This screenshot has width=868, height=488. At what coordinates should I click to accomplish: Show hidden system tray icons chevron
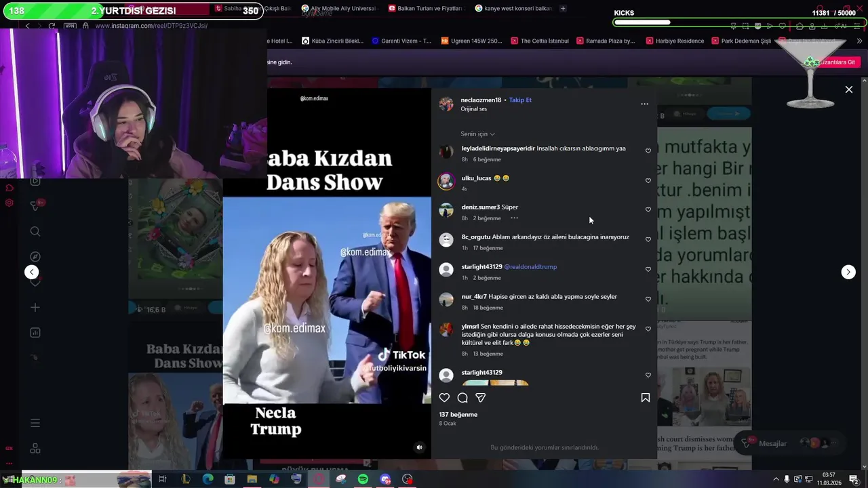click(x=776, y=479)
